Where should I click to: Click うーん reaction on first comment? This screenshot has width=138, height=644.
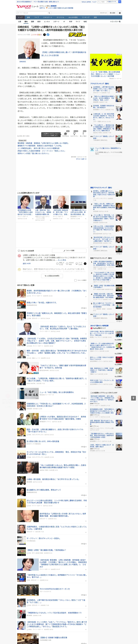tap(79, 264)
